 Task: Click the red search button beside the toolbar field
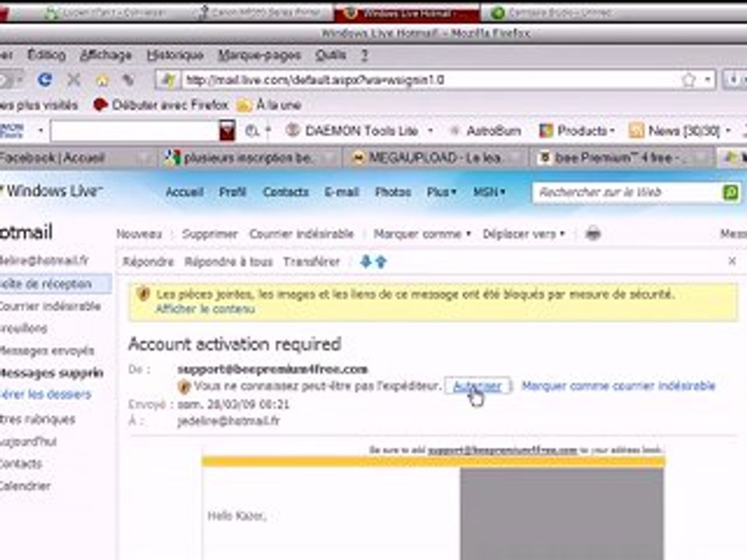point(227,131)
